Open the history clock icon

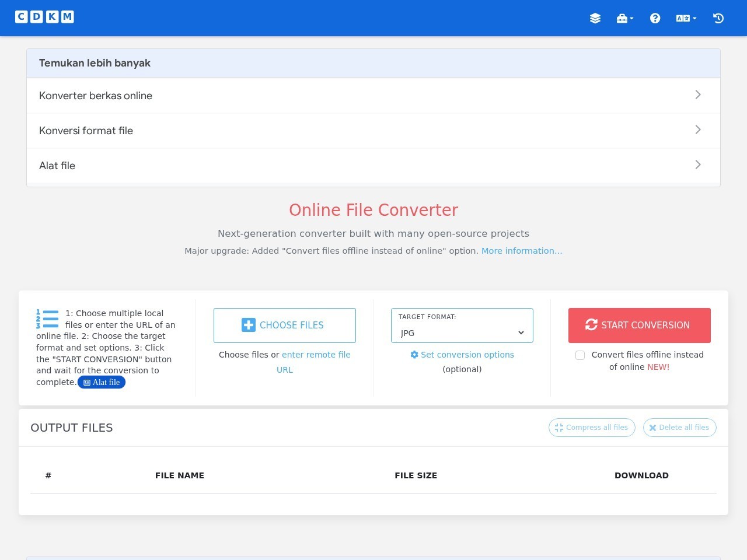tap(718, 18)
